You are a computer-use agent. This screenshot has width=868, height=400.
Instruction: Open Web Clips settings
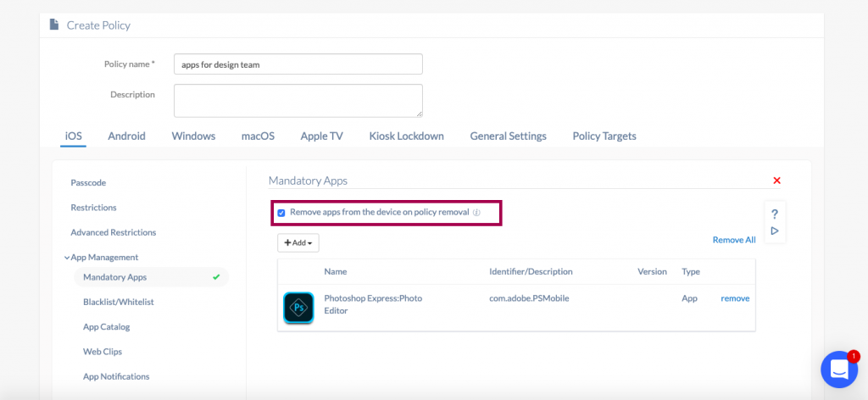(x=103, y=352)
